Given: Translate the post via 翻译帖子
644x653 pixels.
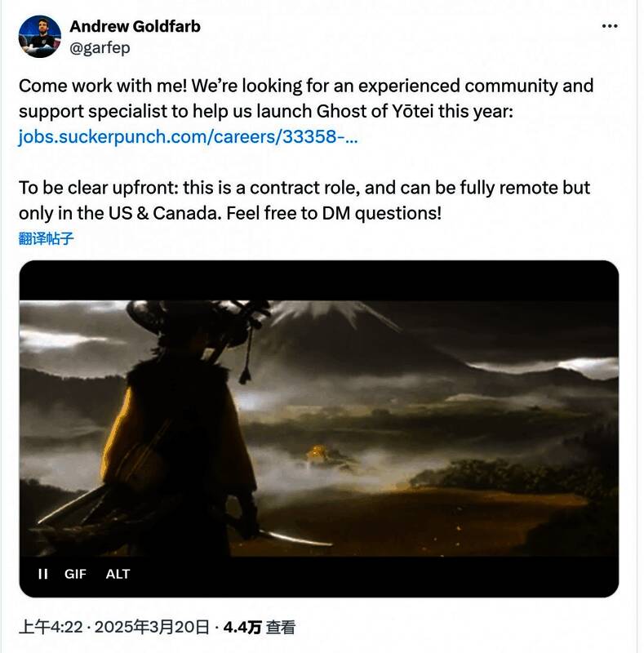Looking at the screenshot, I should (47, 238).
